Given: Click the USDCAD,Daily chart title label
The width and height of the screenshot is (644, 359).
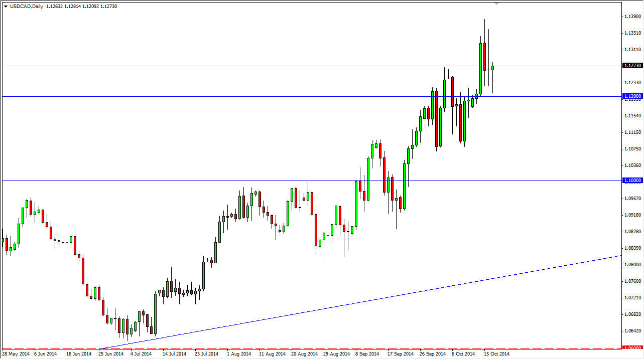Looking at the screenshot, I should click(x=26, y=8).
